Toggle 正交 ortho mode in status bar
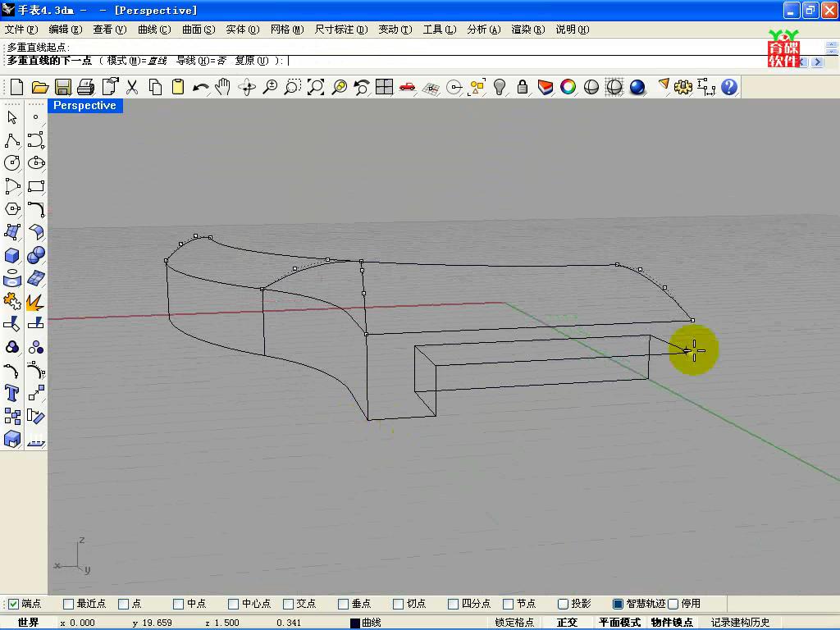Screen dimensions: 840x630 click(567, 623)
